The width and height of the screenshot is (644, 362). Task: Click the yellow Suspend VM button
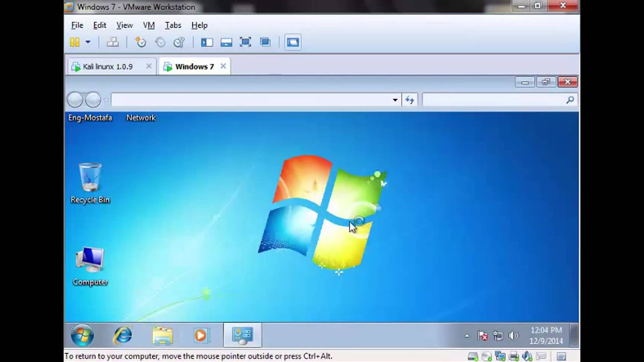pyautogui.click(x=74, y=42)
